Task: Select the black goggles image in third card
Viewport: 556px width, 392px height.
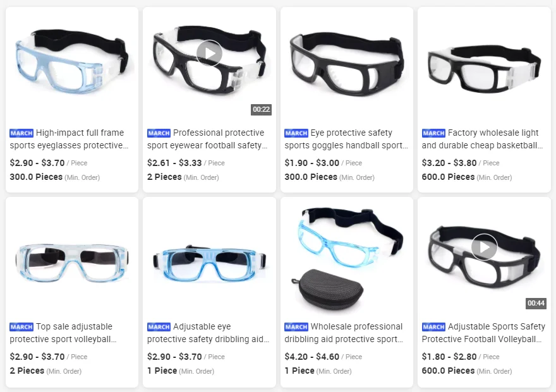Action: click(346, 64)
